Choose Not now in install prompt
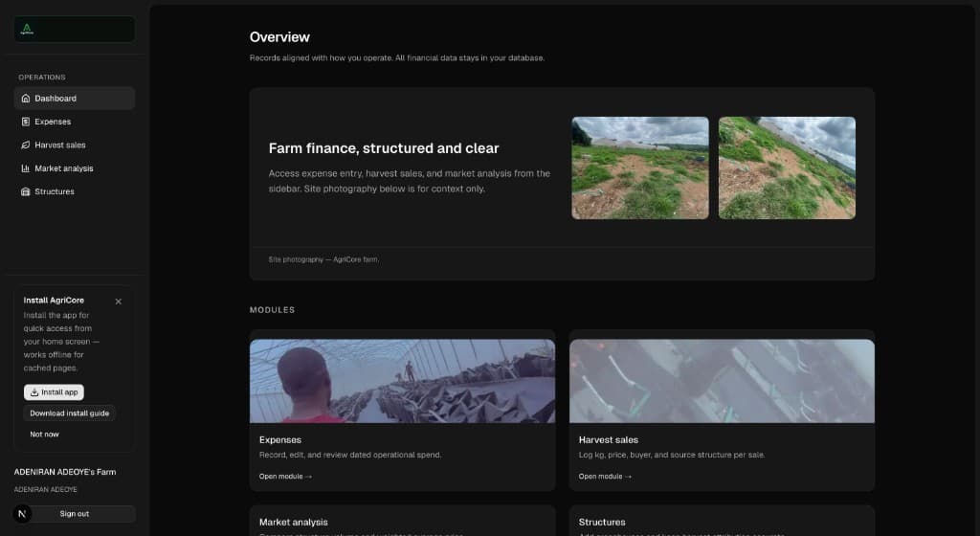980x536 pixels. 44,435
